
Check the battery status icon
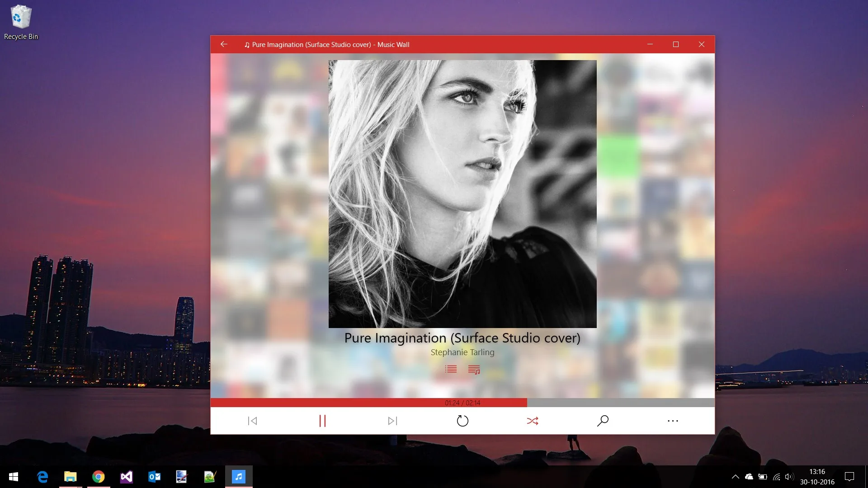tap(763, 477)
